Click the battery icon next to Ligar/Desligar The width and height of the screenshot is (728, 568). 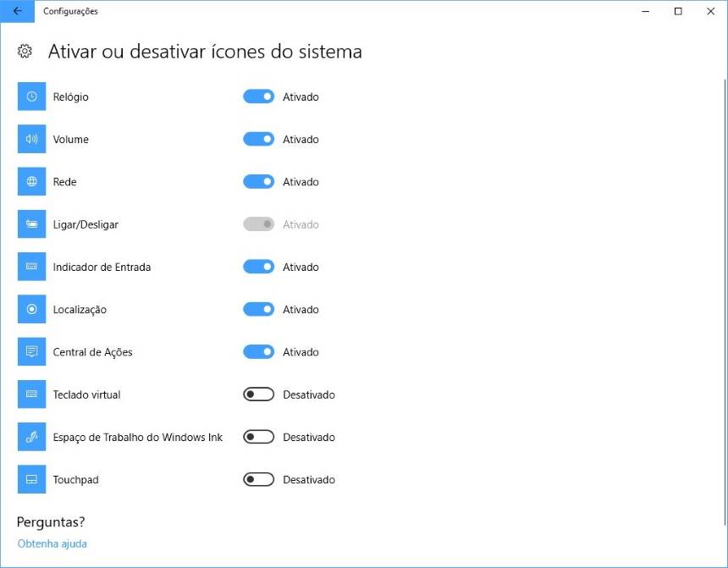pos(30,223)
